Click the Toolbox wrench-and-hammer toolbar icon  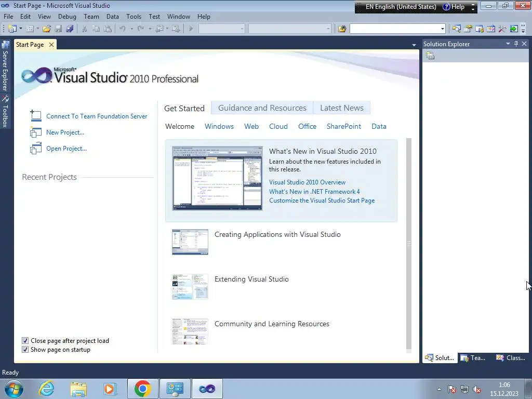[502, 29]
